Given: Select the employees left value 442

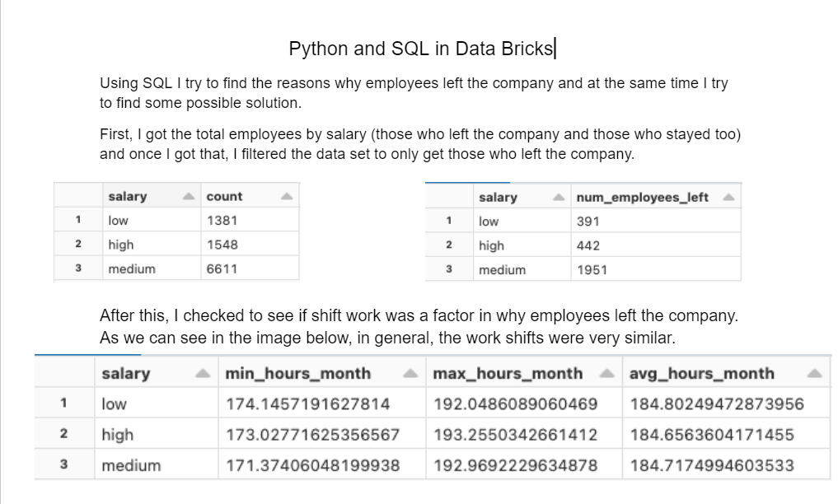Looking at the screenshot, I should (588, 245).
